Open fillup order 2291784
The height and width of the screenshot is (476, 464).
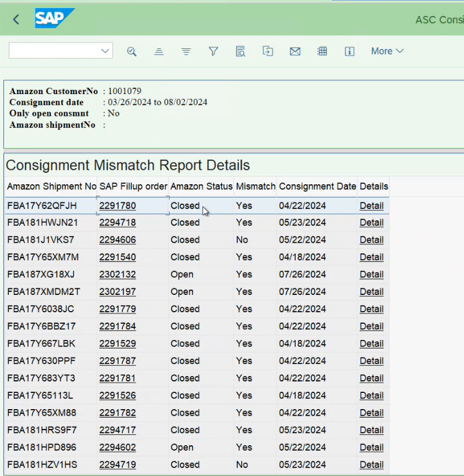(117, 327)
